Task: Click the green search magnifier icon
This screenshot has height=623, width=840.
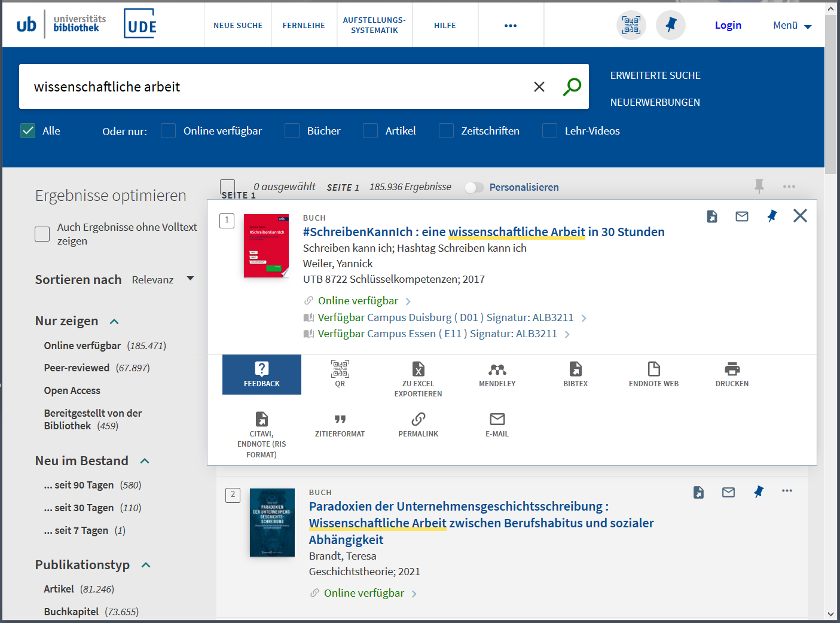Action: pos(572,87)
